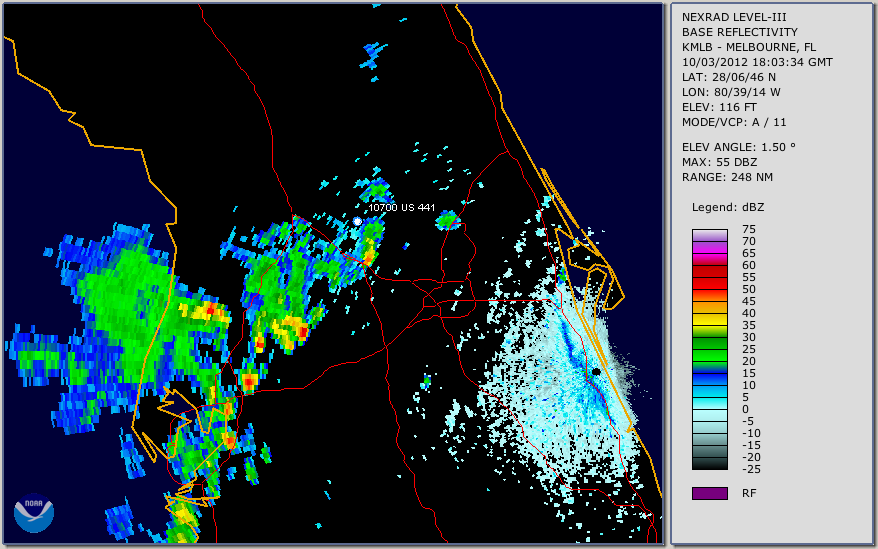
Task: Click the timestamp "10/03/2012 18:03:34 GMT"
Action: (x=757, y=62)
